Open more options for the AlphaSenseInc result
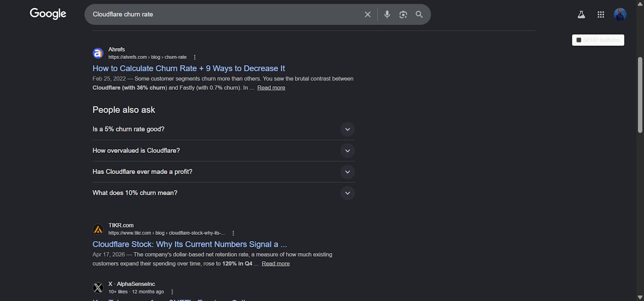This screenshot has height=301, width=644. [172, 292]
